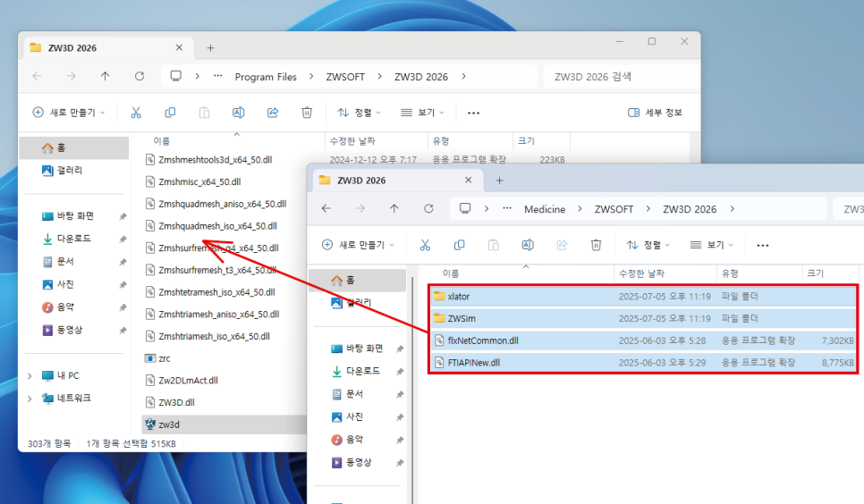Open more options ellipsis in Program Files toolbar

(x=473, y=113)
